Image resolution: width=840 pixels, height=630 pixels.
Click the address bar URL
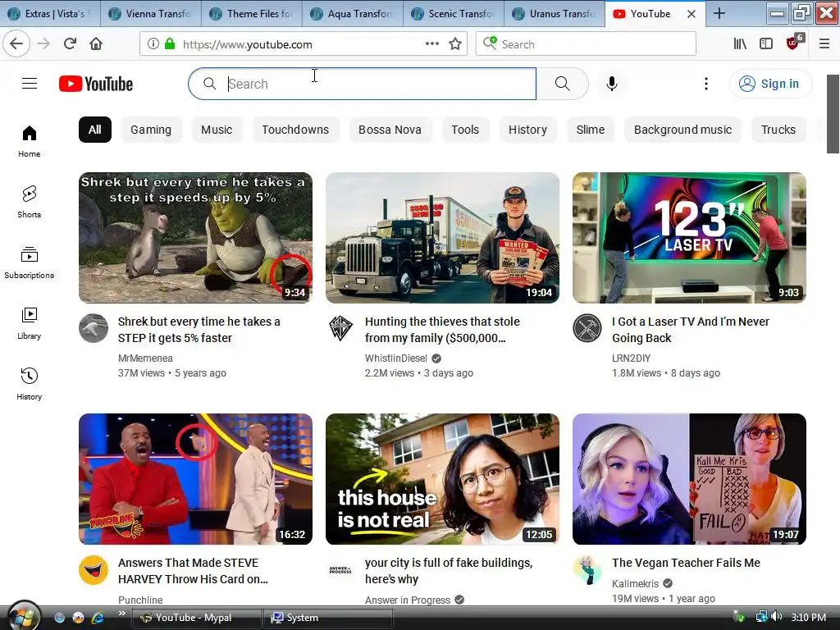(247, 44)
